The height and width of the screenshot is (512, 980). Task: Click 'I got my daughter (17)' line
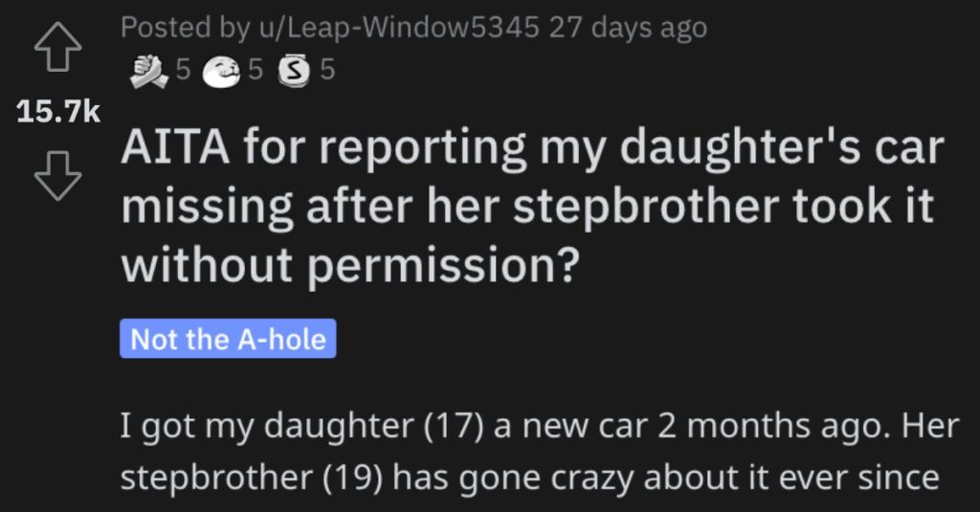pyautogui.click(x=302, y=427)
